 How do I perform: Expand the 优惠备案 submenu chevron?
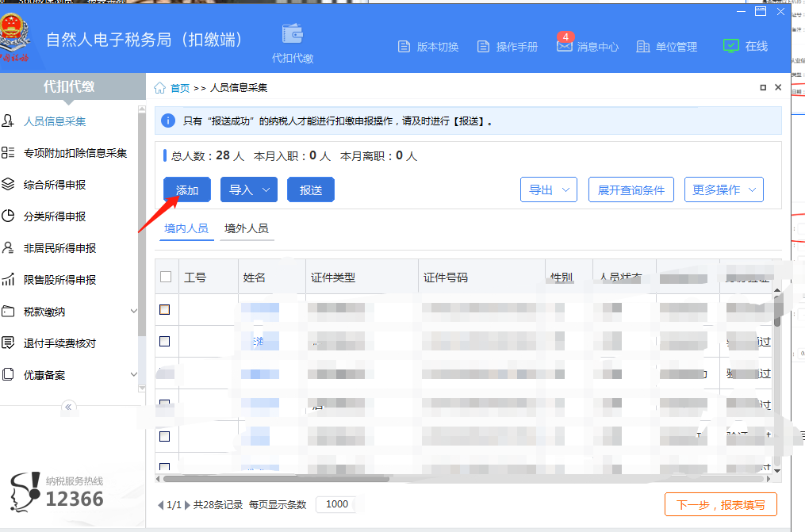pyautogui.click(x=134, y=374)
